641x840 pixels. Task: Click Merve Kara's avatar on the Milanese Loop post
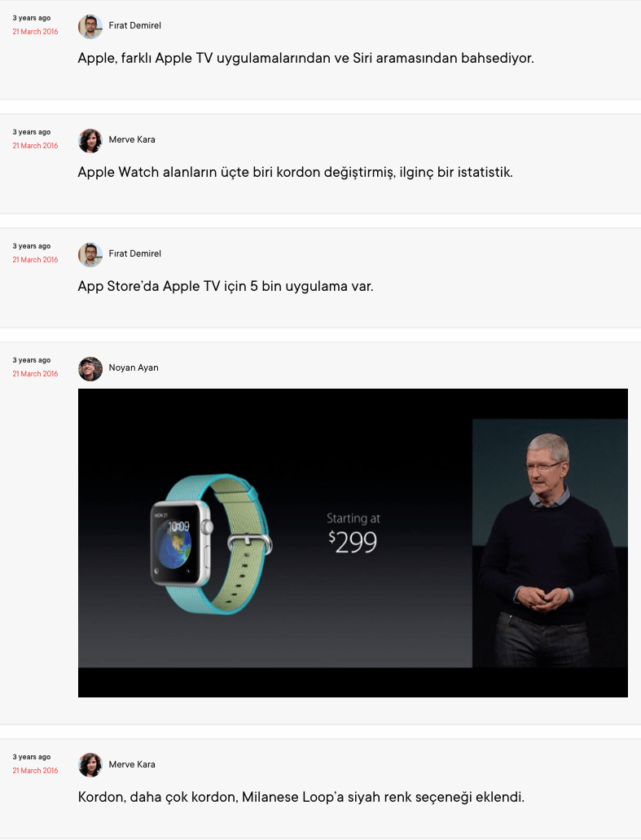point(90,765)
